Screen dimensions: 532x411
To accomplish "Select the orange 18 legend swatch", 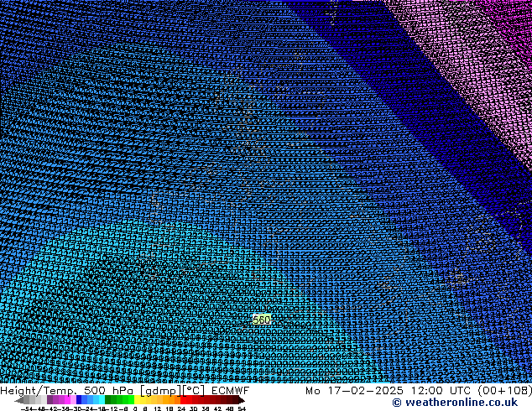I will (172, 400).
